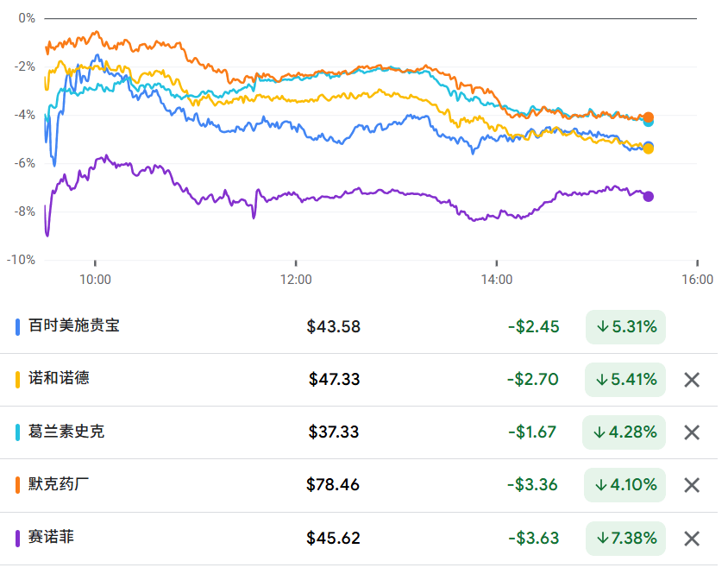Open the 百时美施贵宝 stock name

73,325
